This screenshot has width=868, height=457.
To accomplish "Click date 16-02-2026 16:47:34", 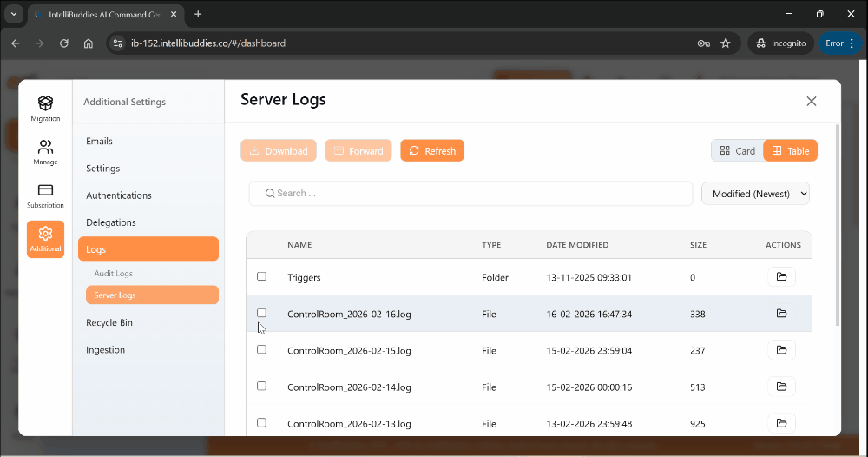I will coord(589,315).
